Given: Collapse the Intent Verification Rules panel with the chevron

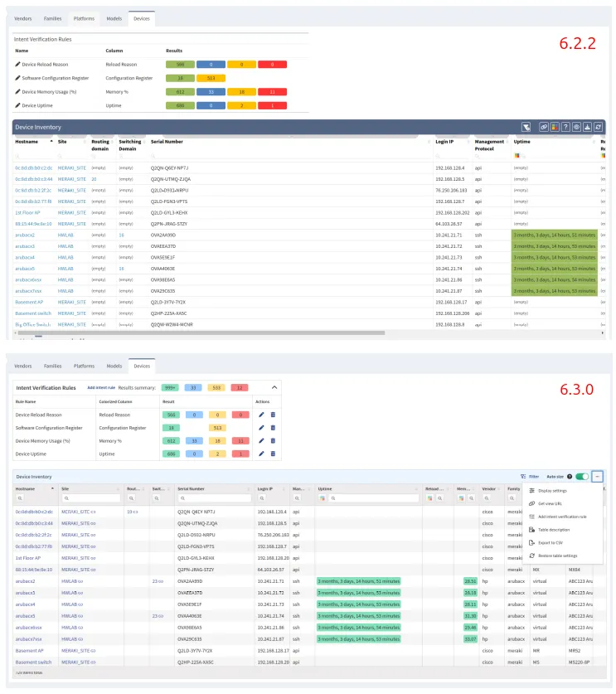Looking at the screenshot, I should pos(275,387).
